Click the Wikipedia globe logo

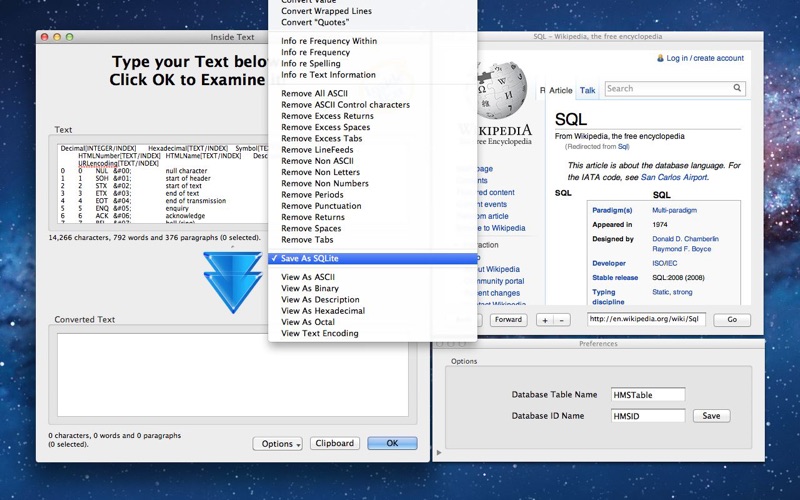click(502, 90)
